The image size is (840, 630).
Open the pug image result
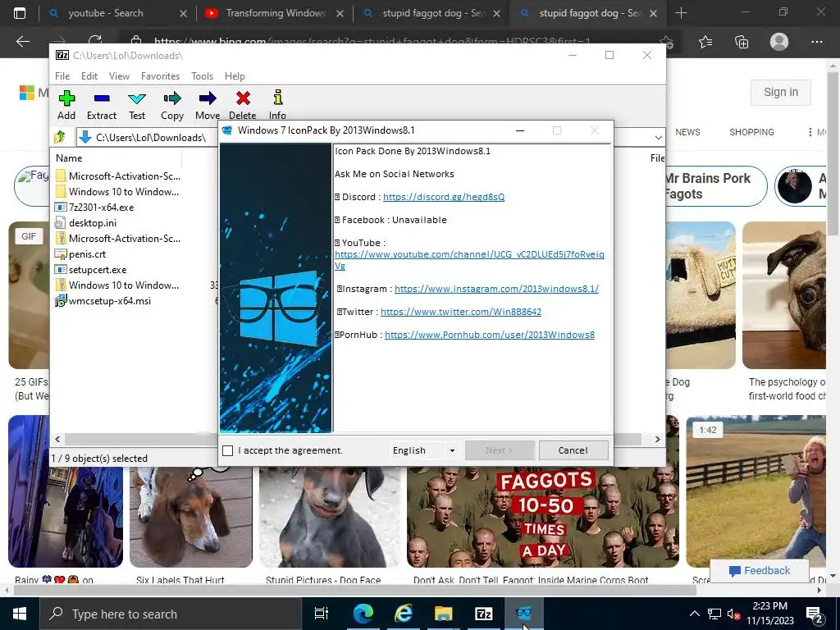[783, 295]
